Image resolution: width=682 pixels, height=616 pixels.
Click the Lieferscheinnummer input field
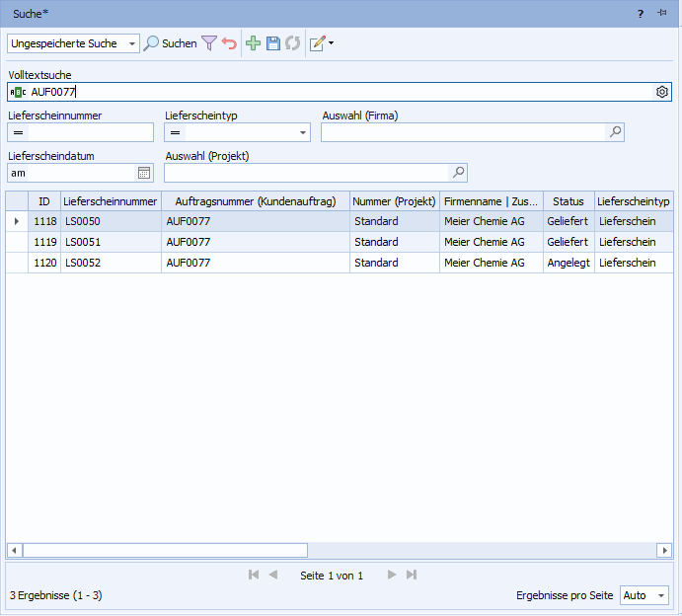coord(89,132)
